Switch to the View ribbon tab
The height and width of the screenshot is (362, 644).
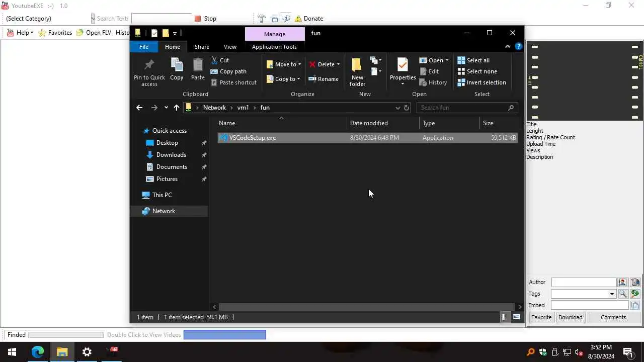[x=230, y=47]
